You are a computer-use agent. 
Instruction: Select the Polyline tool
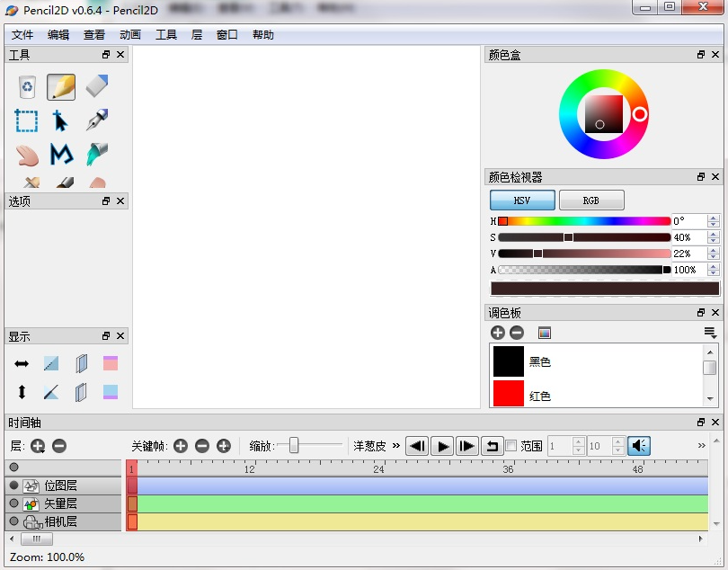pos(61,156)
